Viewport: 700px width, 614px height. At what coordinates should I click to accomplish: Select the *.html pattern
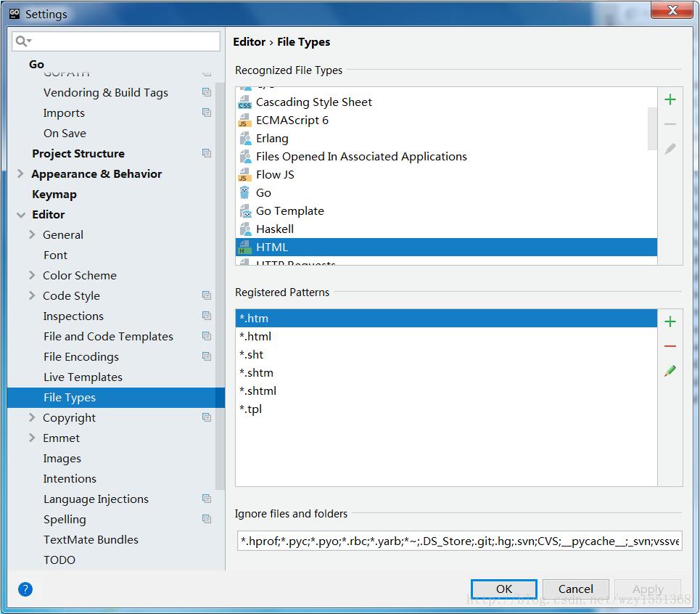pyautogui.click(x=446, y=337)
